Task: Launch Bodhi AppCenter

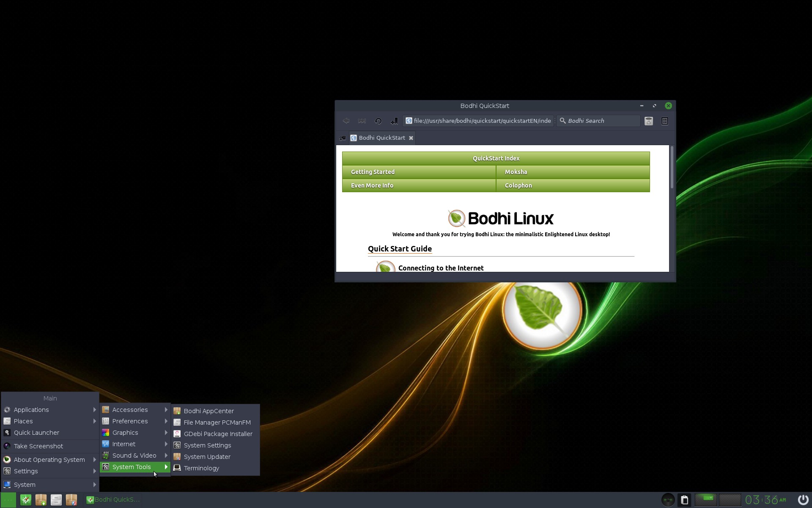Action: pos(215,411)
